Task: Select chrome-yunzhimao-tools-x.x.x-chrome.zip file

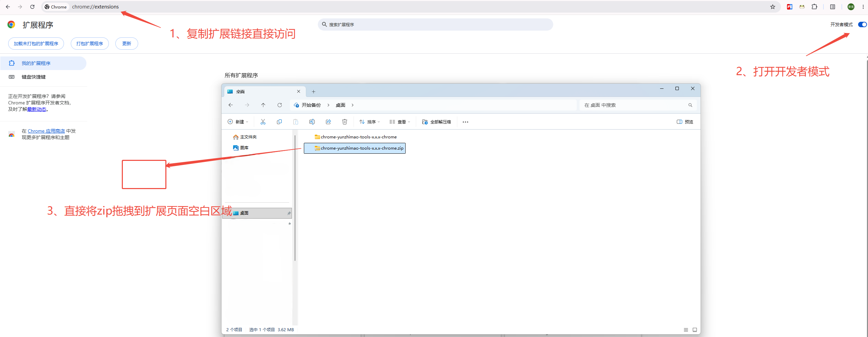Action: [x=355, y=148]
